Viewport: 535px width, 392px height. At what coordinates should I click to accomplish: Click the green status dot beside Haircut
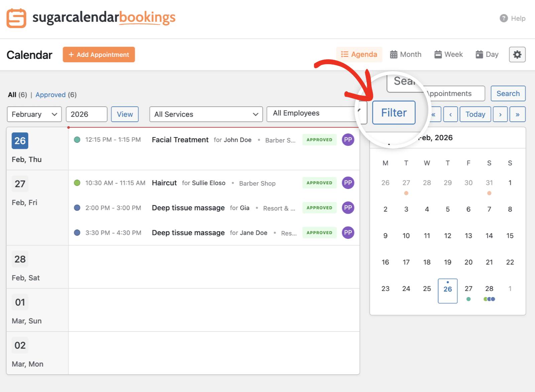(77, 183)
